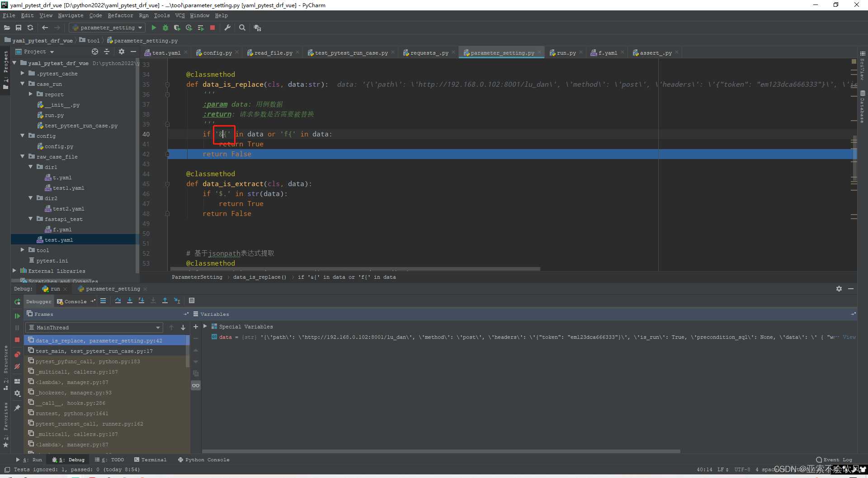The width and height of the screenshot is (868, 478).
Task: Rerun the debug session
Action: click(17, 302)
